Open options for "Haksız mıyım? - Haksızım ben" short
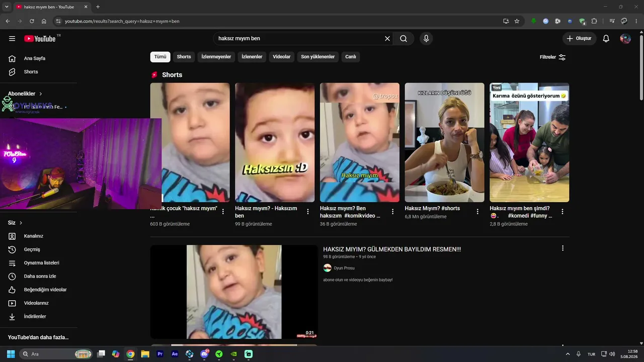 pos(308,212)
